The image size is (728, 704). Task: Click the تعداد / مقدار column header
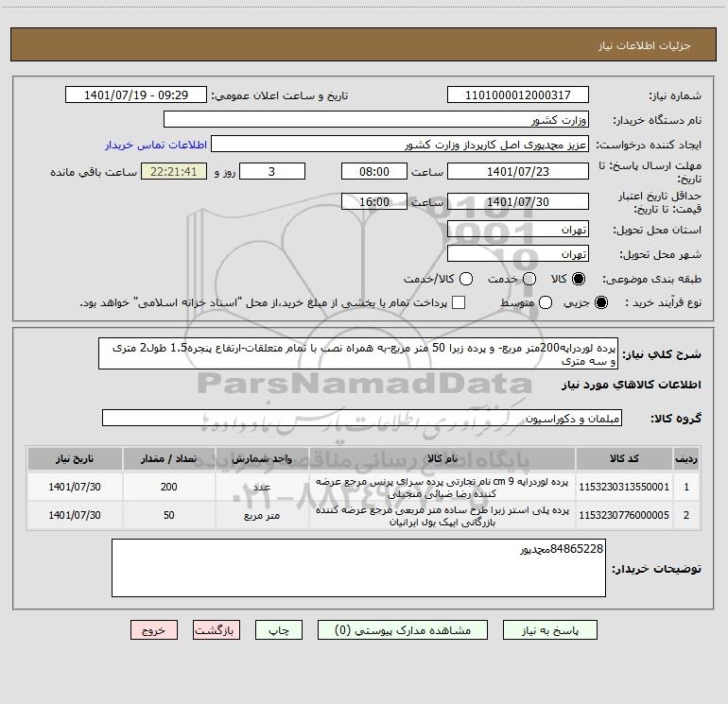click(x=168, y=458)
